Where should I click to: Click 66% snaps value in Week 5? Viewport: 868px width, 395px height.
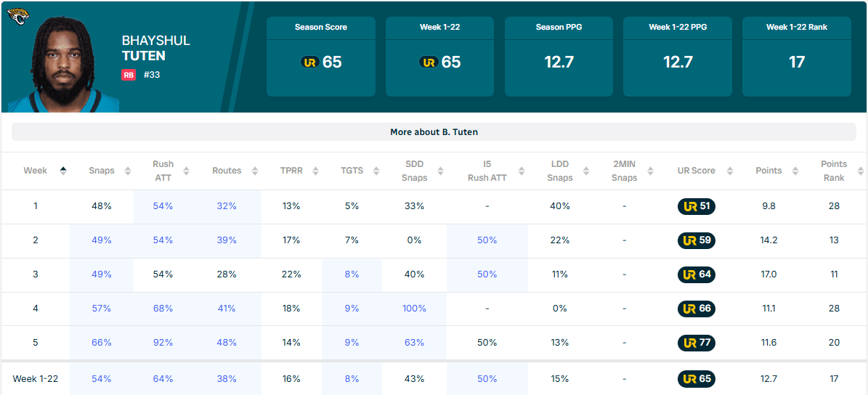coord(102,343)
